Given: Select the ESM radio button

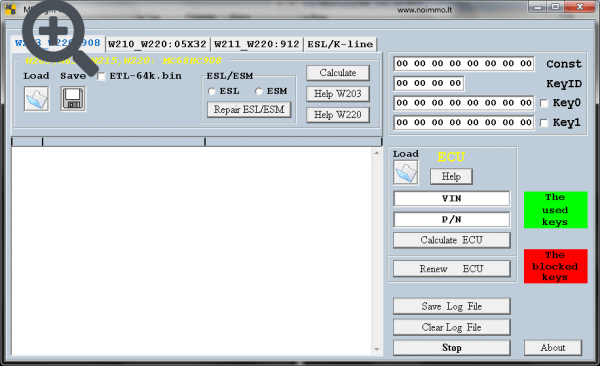Looking at the screenshot, I should tap(259, 91).
